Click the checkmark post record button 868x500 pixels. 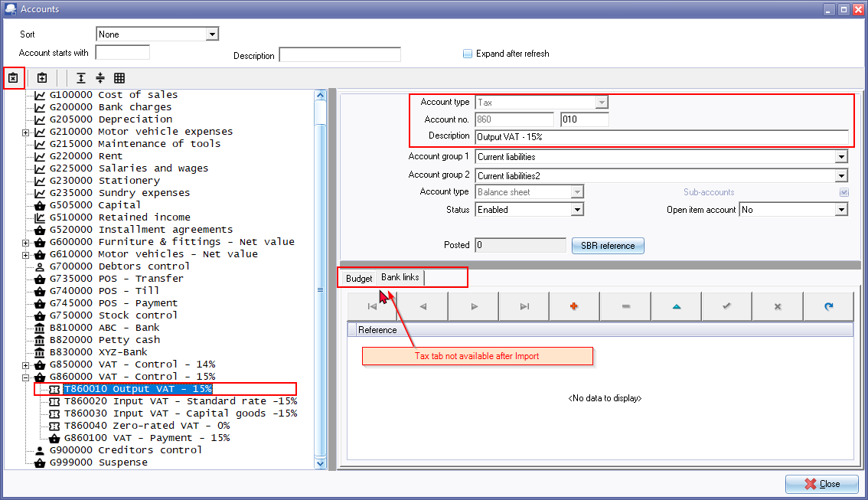click(726, 306)
